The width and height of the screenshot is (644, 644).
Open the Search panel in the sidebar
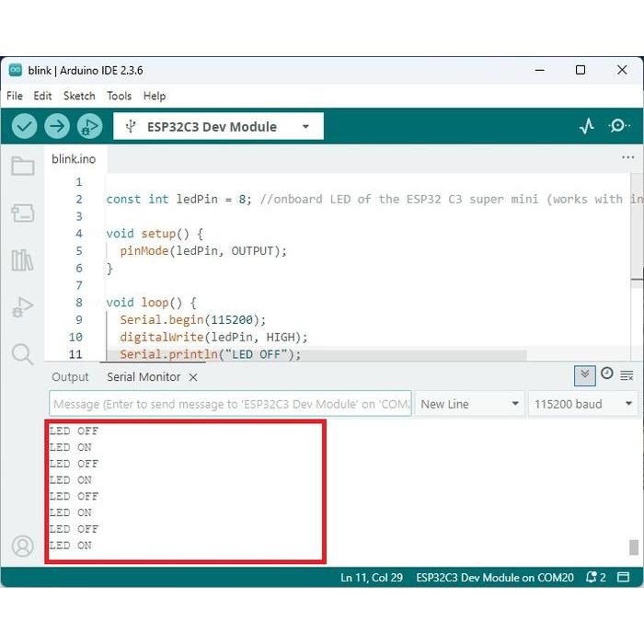click(x=23, y=354)
